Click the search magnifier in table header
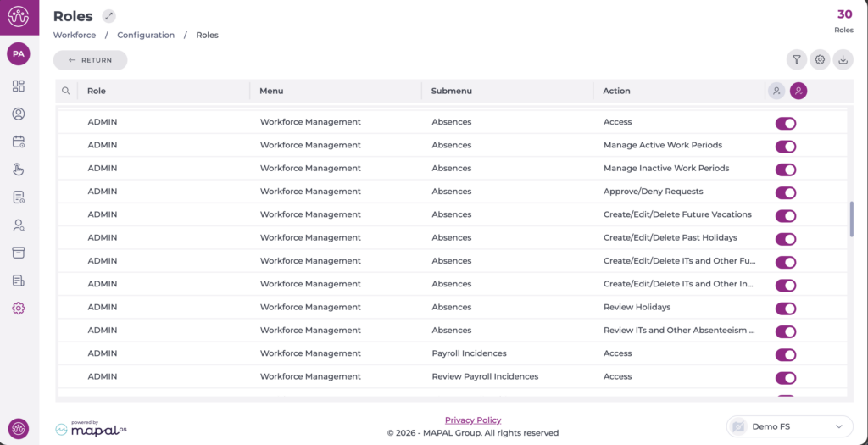868x445 pixels. click(66, 91)
